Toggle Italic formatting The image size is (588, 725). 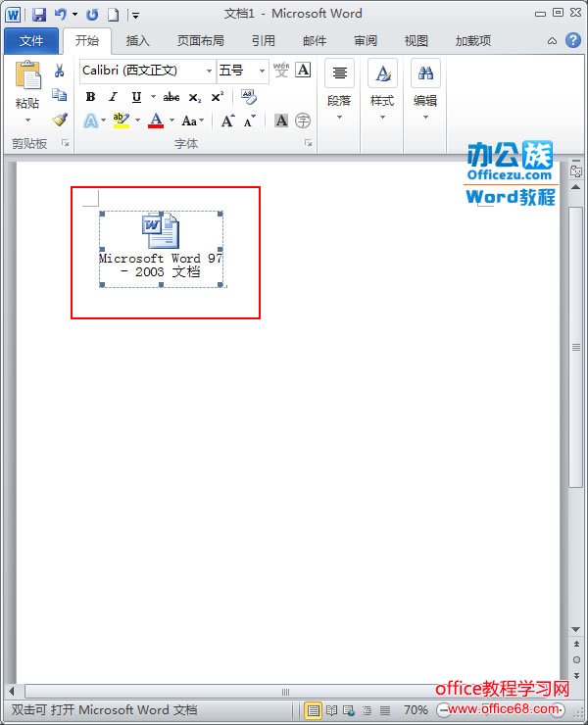pyautogui.click(x=113, y=97)
